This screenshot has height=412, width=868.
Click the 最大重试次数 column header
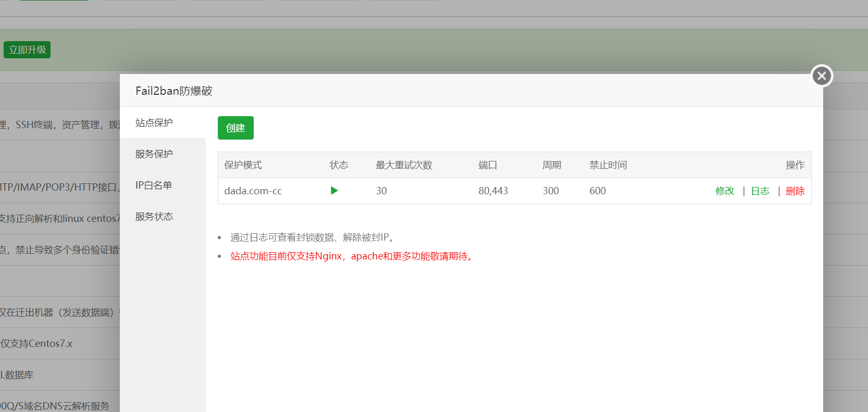(404, 165)
